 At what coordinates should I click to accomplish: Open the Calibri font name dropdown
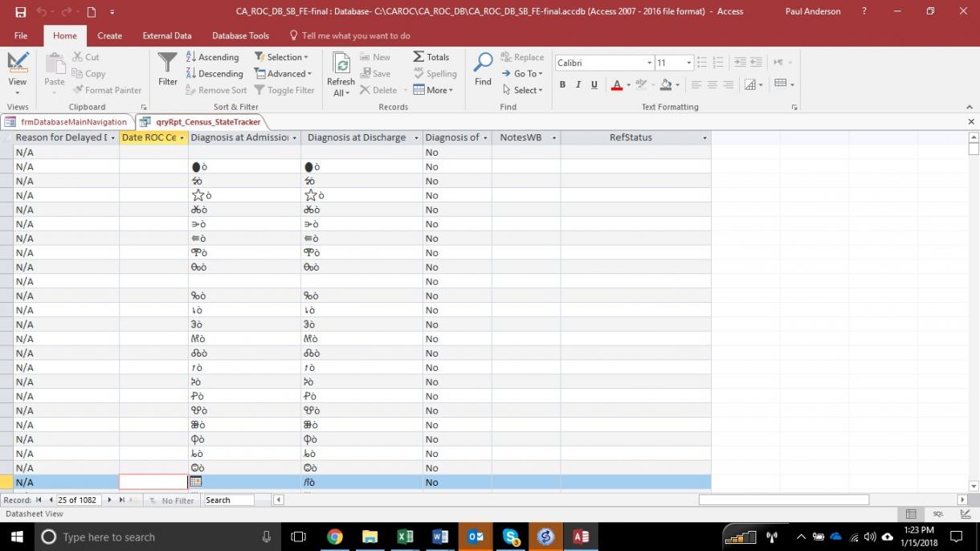[x=649, y=63]
